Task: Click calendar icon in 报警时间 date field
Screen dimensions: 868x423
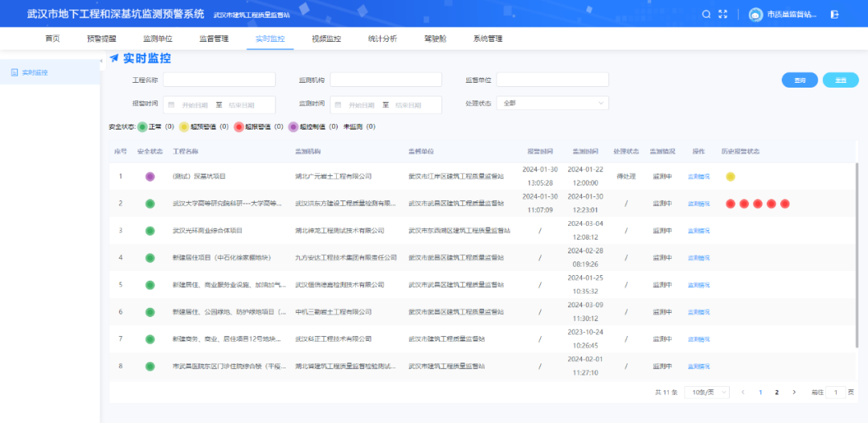Action: [172, 105]
